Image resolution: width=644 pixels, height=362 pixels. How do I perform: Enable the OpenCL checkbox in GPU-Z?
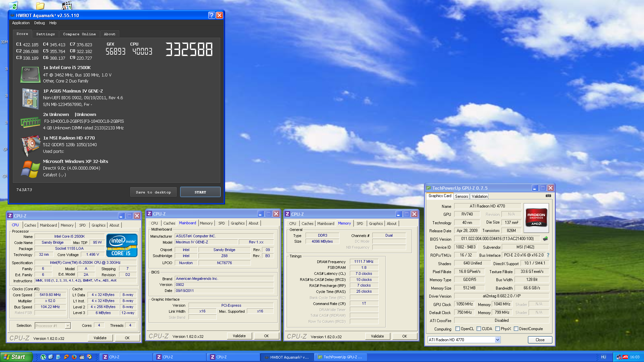click(458, 329)
